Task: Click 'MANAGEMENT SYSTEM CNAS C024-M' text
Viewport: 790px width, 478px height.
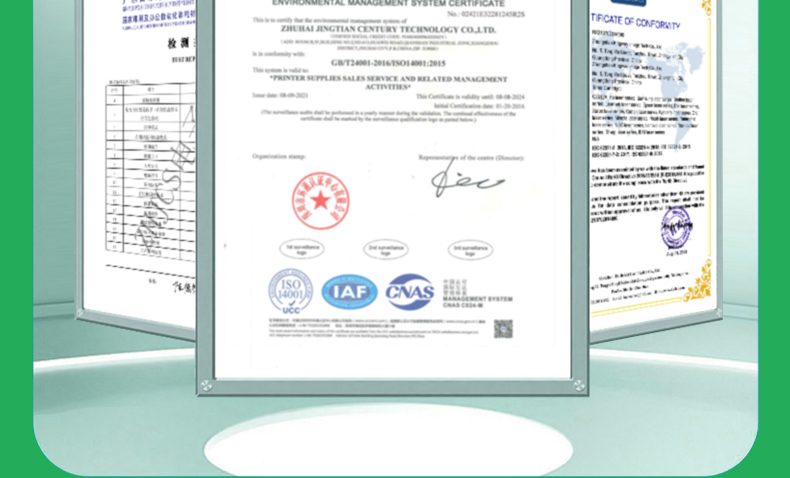Action: 477,302
